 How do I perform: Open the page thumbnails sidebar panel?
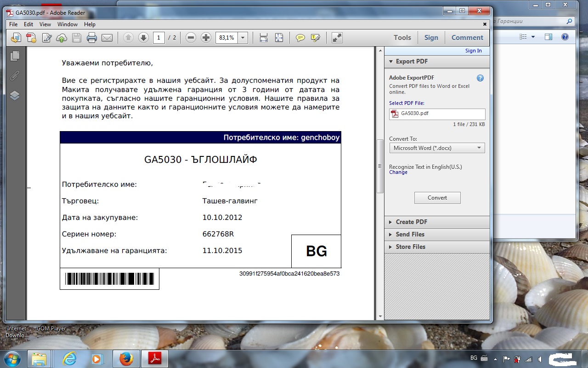click(x=15, y=56)
